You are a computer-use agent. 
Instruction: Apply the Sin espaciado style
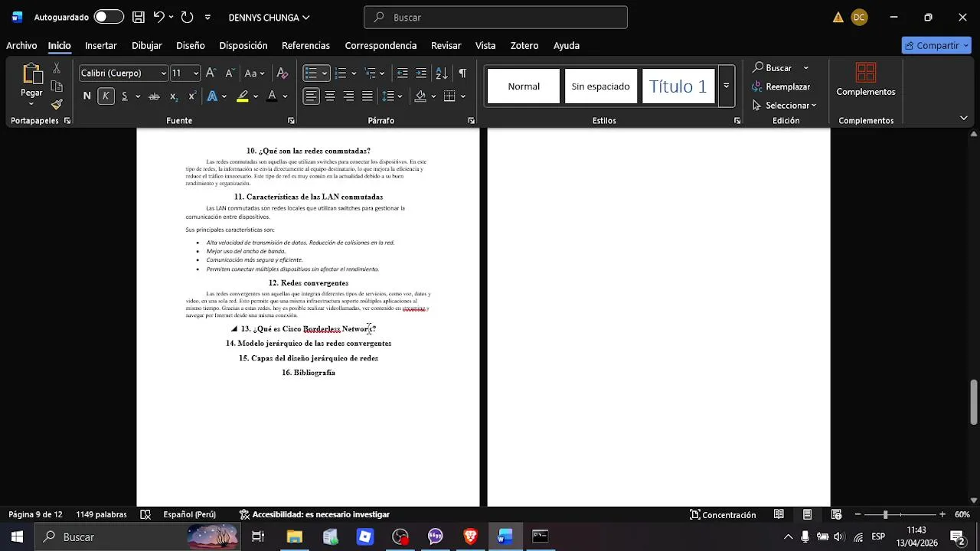[x=601, y=86]
